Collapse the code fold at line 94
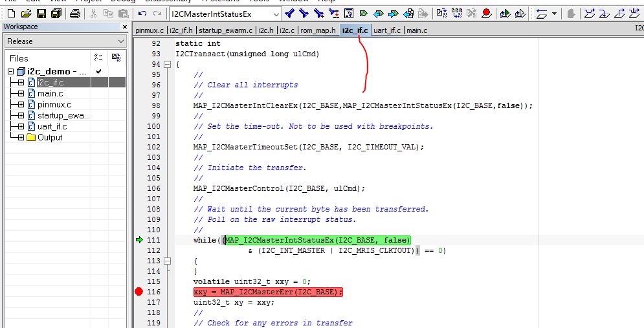 167,65
